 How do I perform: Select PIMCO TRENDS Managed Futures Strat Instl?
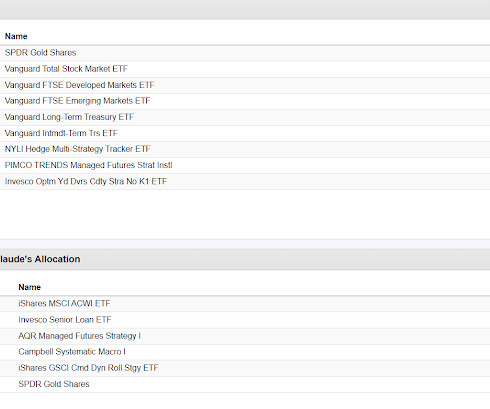(x=88, y=165)
